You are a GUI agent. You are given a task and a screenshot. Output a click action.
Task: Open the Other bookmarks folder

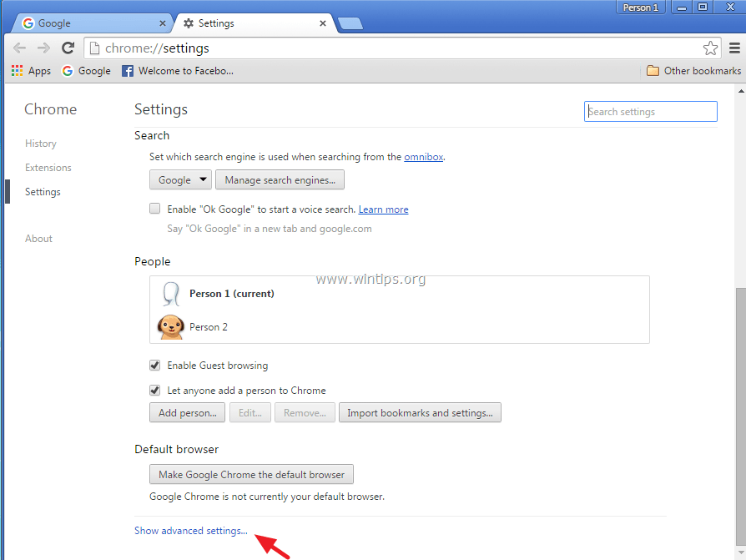click(693, 71)
